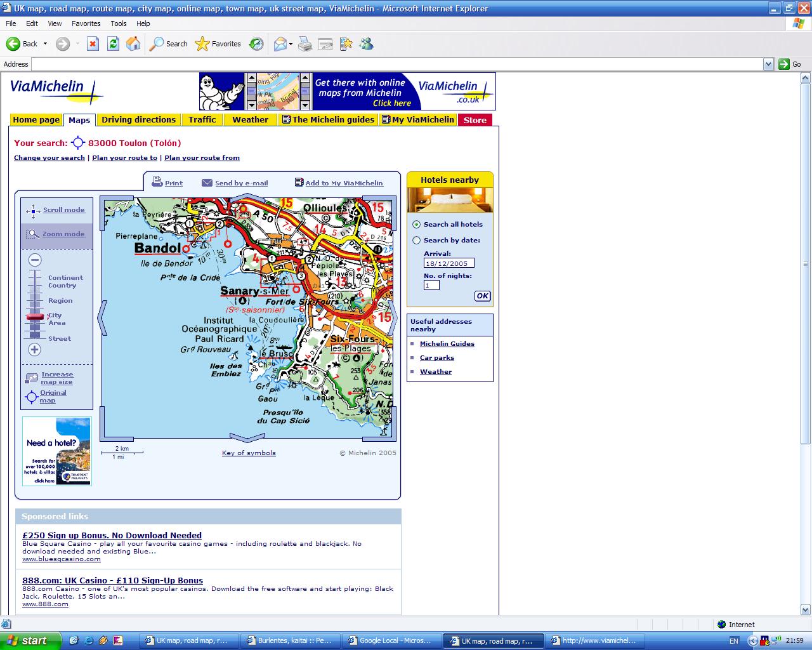Click the Increase map size icon

click(x=32, y=378)
